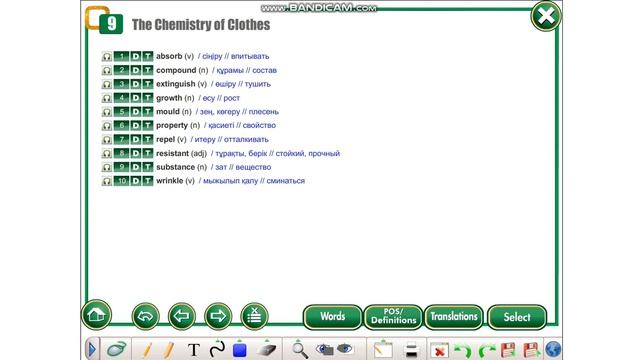Go to the Home screen

pos(96,315)
